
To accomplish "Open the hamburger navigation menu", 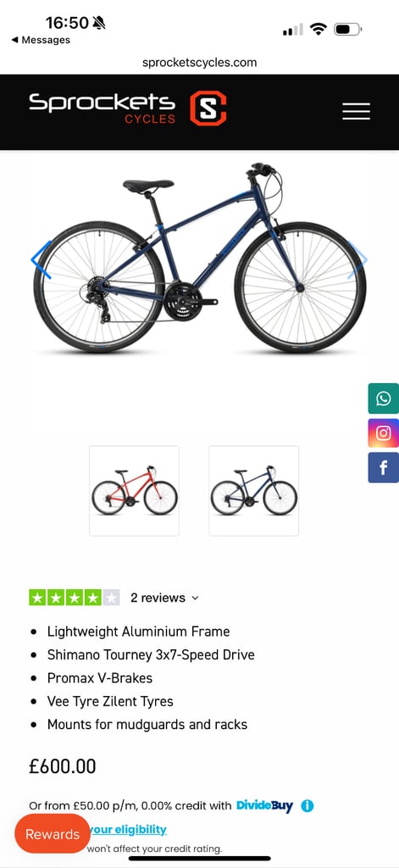I will [356, 111].
